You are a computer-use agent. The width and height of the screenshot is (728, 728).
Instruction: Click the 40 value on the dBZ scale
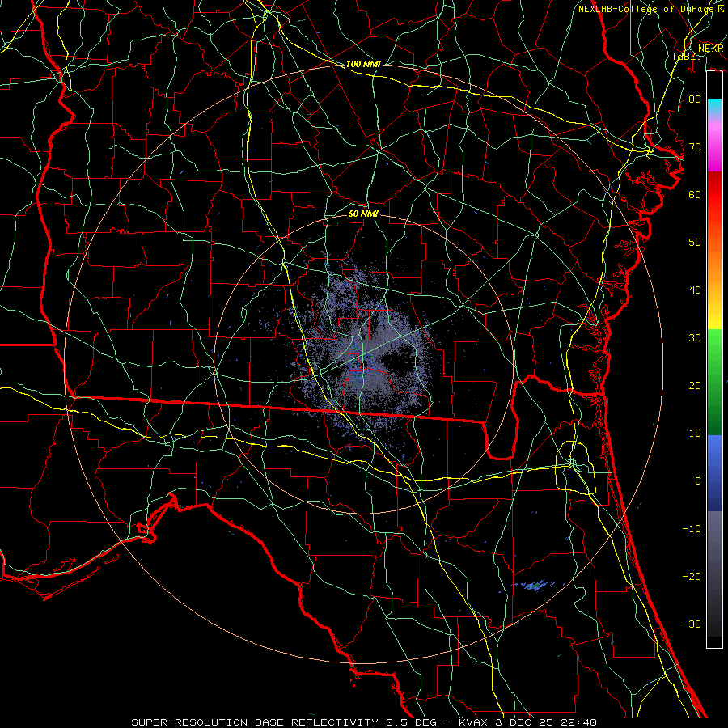695,290
